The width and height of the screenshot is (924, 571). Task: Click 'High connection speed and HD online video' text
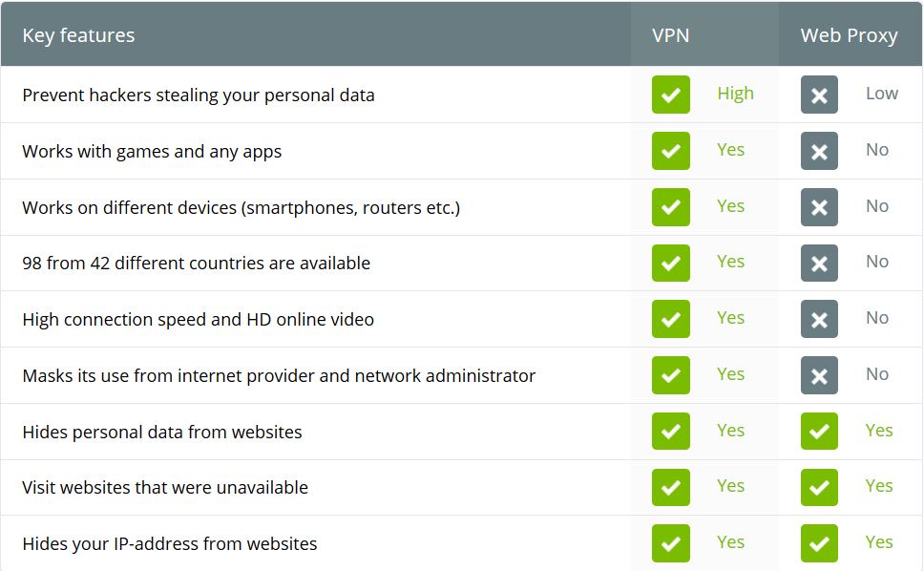pos(198,319)
